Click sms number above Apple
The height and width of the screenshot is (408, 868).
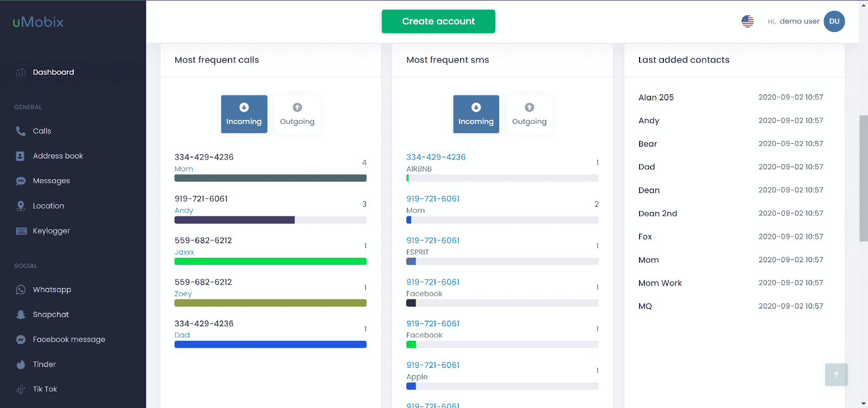(x=433, y=366)
